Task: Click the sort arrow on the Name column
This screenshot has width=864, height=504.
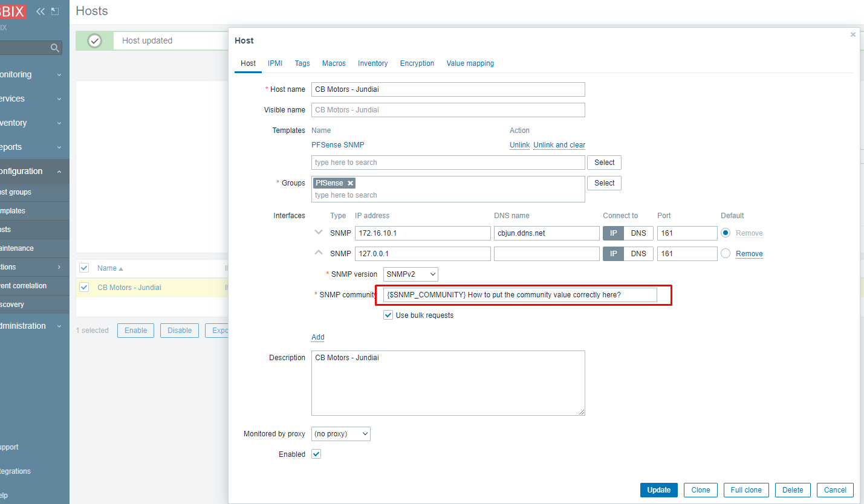Action: 119,268
